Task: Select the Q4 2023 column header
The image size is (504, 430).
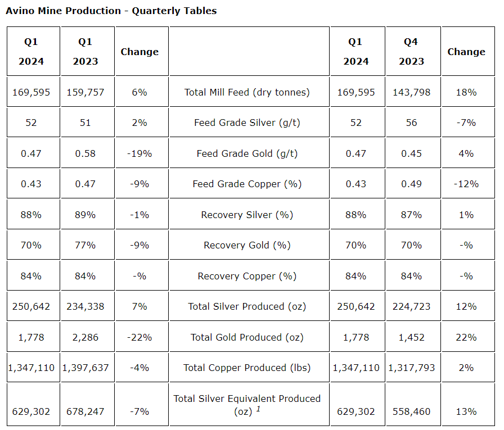Action: (x=411, y=51)
